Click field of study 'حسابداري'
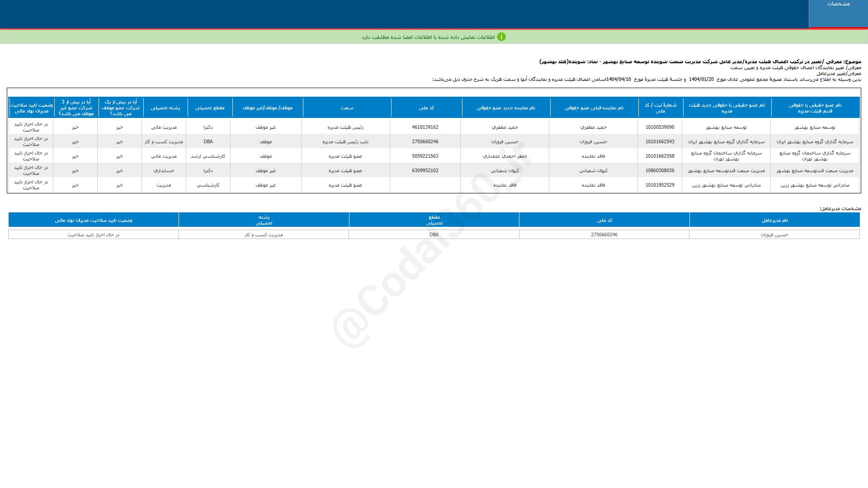 point(164,171)
